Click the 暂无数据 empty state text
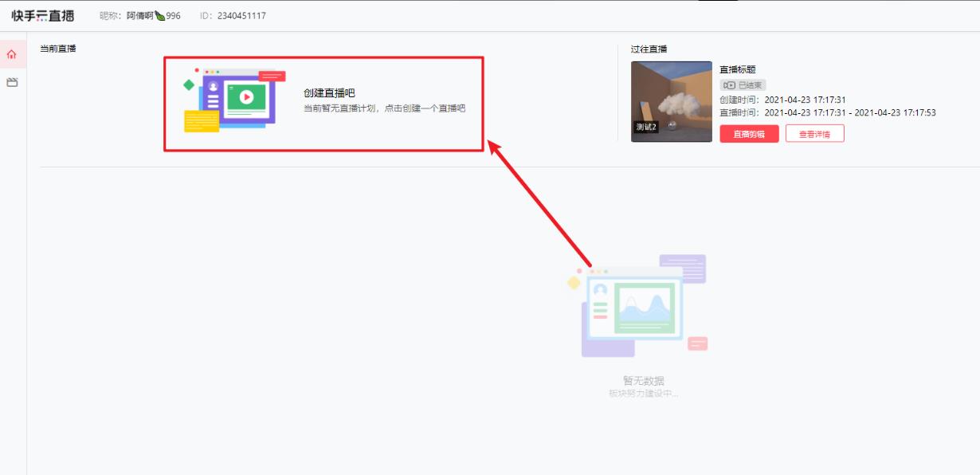The width and height of the screenshot is (980, 475). [644, 380]
